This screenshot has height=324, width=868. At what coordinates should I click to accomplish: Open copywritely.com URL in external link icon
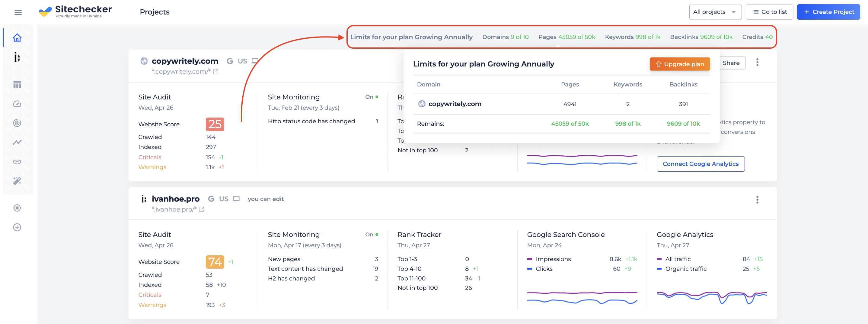[x=216, y=72]
